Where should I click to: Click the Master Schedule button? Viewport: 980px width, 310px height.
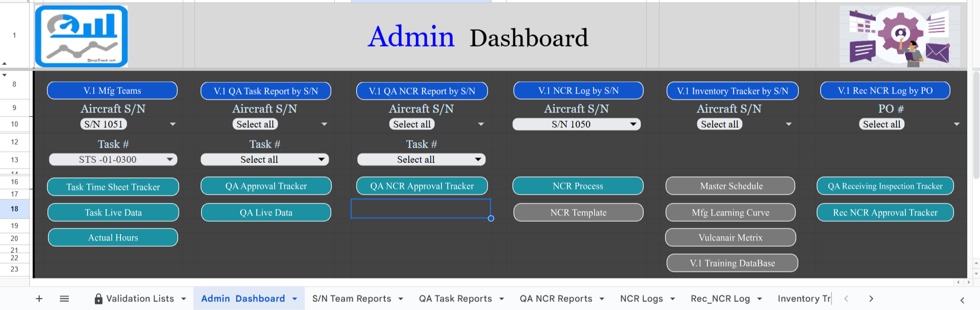[730, 186]
